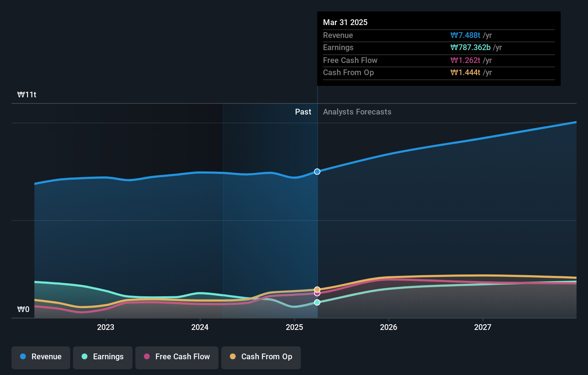Viewport: 588px width, 375px height.
Task: Select the Analysts Forecasts section
Action: (x=357, y=112)
